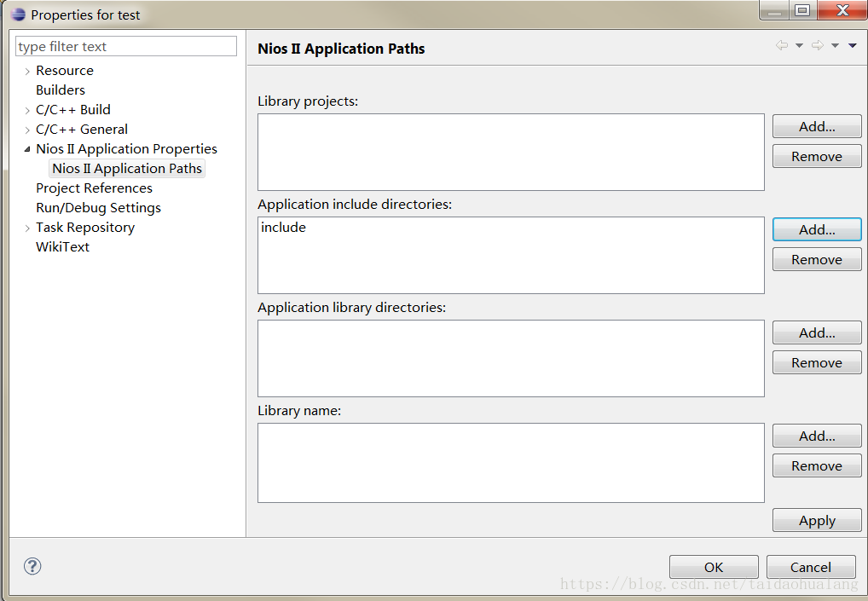868x601 pixels.
Task: Maximize the Properties for test window
Action: click(802, 10)
